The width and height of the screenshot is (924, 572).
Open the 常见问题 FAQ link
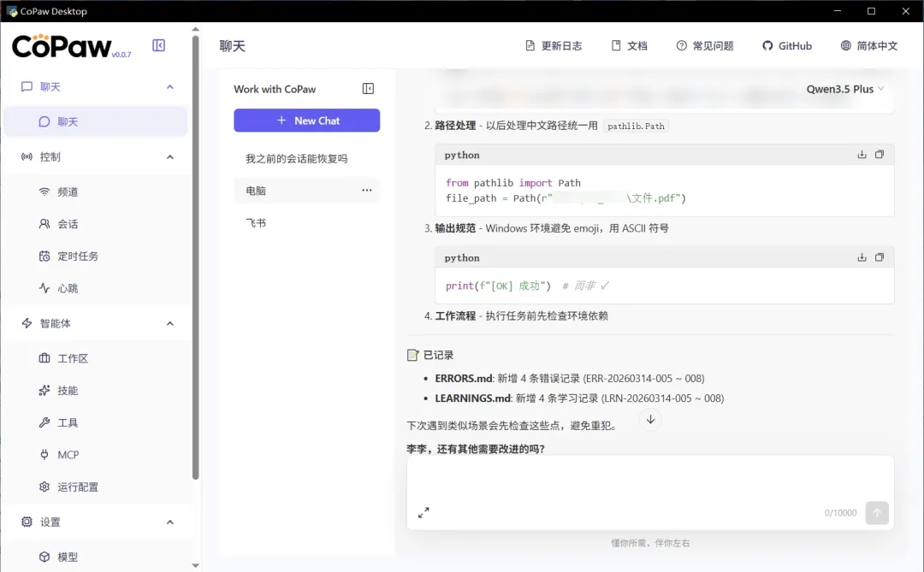click(x=705, y=46)
